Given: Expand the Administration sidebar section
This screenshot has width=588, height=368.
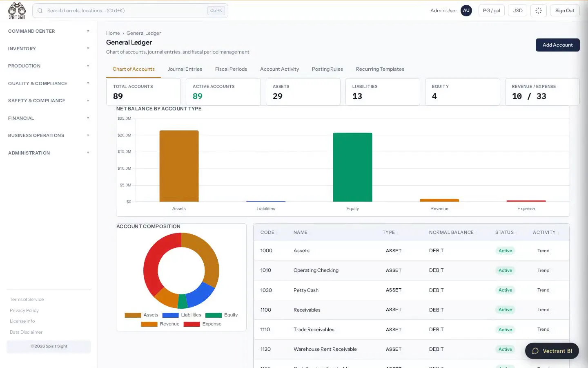Looking at the screenshot, I should tap(49, 153).
